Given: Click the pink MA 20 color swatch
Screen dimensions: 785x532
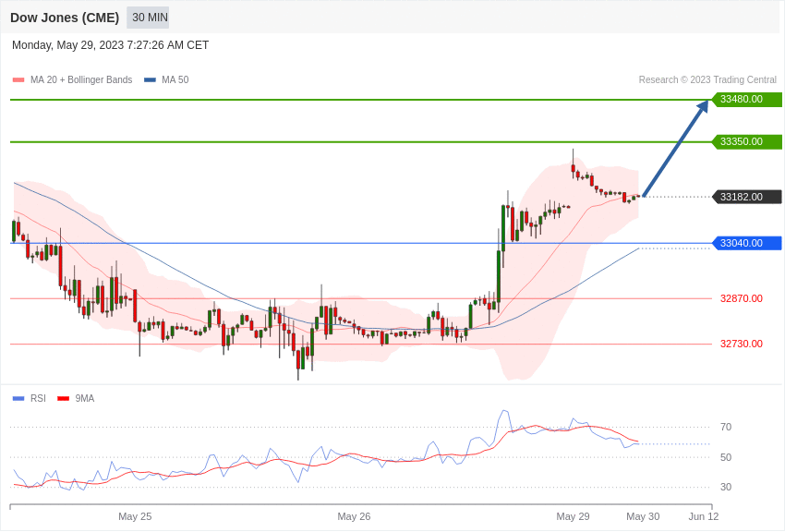Looking at the screenshot, I should pos(18,79).
